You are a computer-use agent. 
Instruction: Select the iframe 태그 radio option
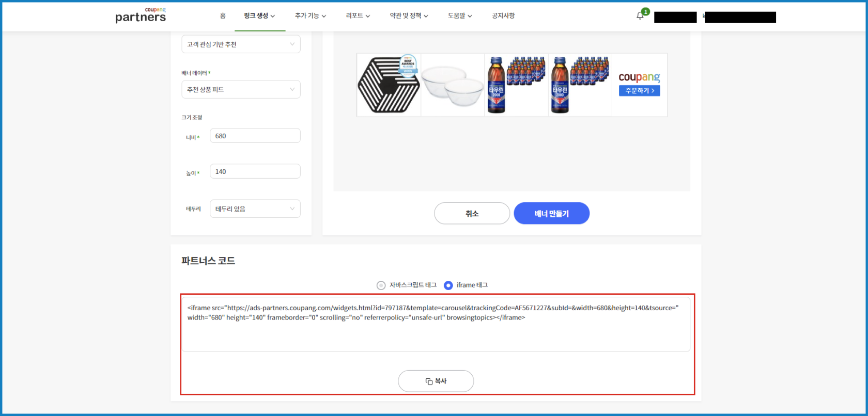448,285
